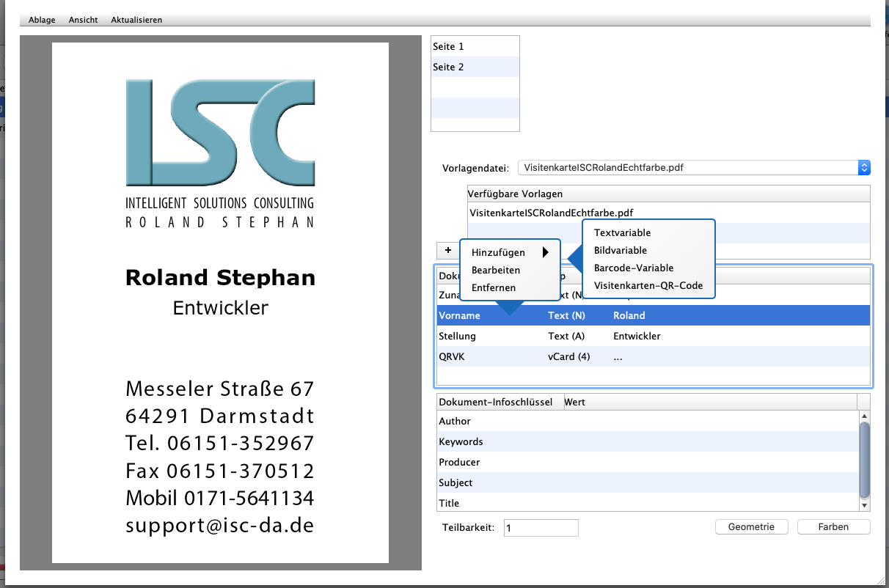Select the Subject info key row
The width and height of the screenshot is (889, 588).
tap(647, 482)
